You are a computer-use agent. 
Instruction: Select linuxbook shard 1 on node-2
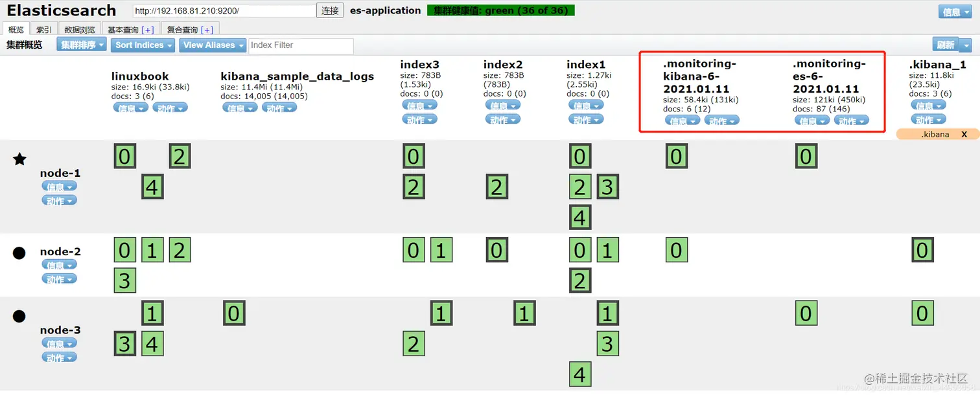pyautogui.click(x=152, y=250)
